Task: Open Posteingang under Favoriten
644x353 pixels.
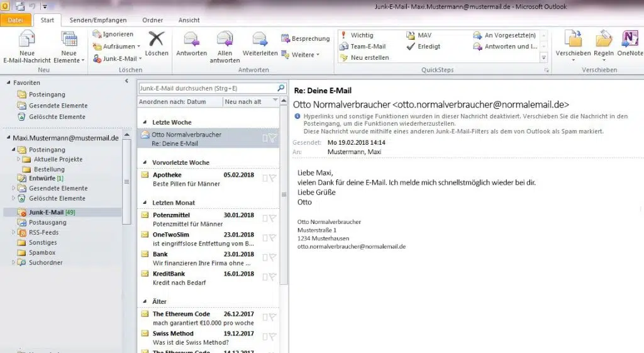Action: [41, 94]
